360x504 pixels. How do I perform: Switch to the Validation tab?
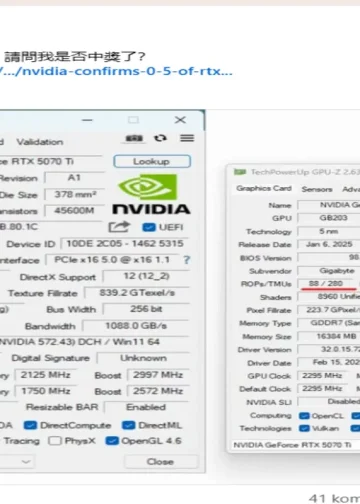[x=40, y=142]
